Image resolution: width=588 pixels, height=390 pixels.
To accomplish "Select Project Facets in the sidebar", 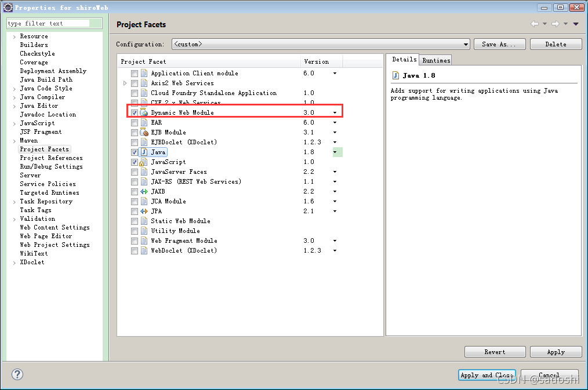I will click(x=44, y=149).
